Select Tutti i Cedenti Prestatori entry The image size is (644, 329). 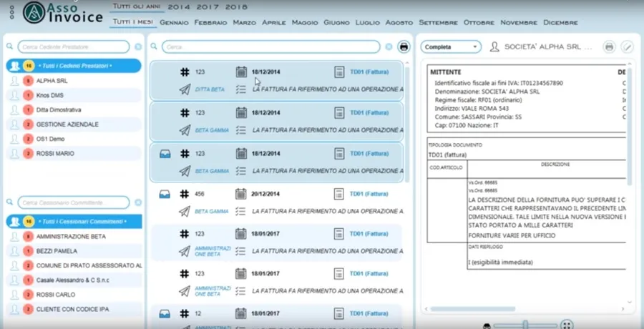[74, 66]
